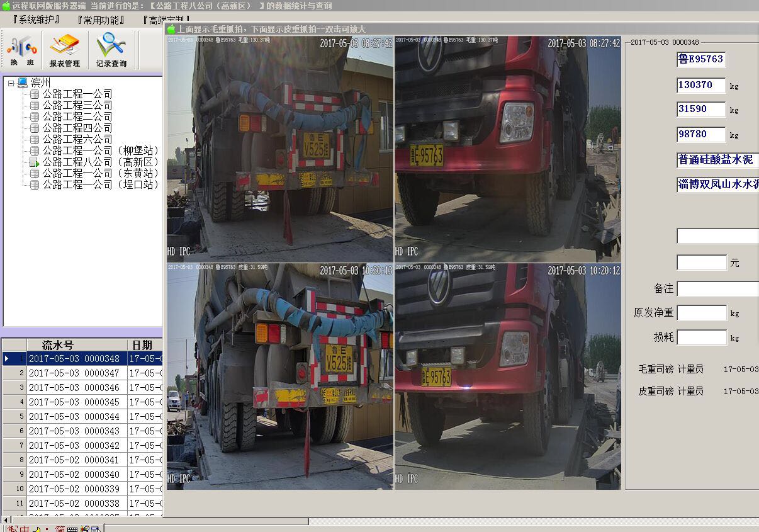Image resolution: width=759 pixels, height=532 pixels.
Task: Click the 流水号 column header
Action: (x=57, y=345)
